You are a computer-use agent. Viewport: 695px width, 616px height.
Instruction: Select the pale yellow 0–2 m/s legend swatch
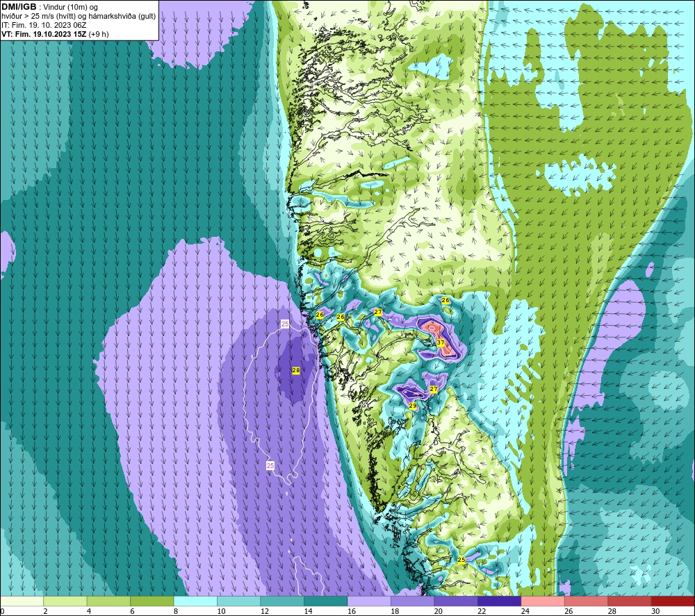(x=22, y=601)
